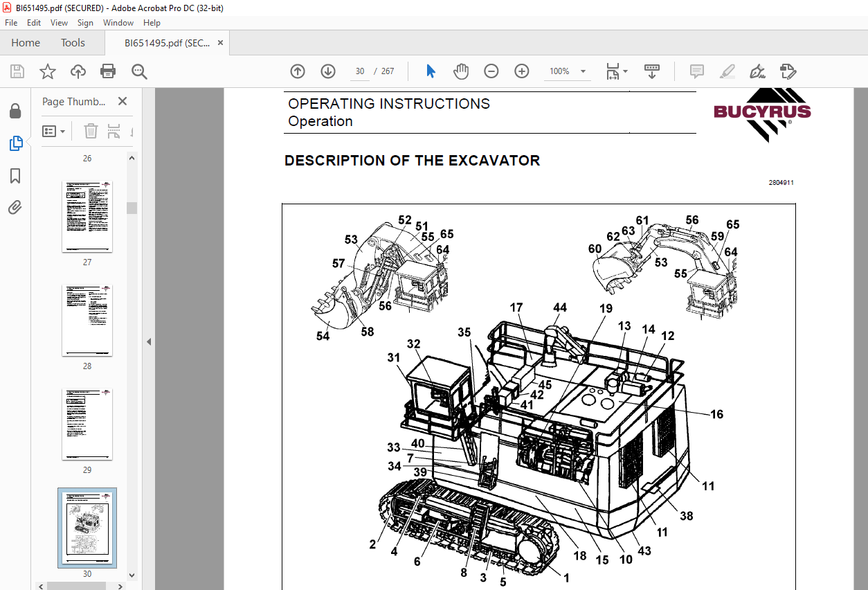
Task: Open the find text magnifier icon
Action: [x=139, y=71]
